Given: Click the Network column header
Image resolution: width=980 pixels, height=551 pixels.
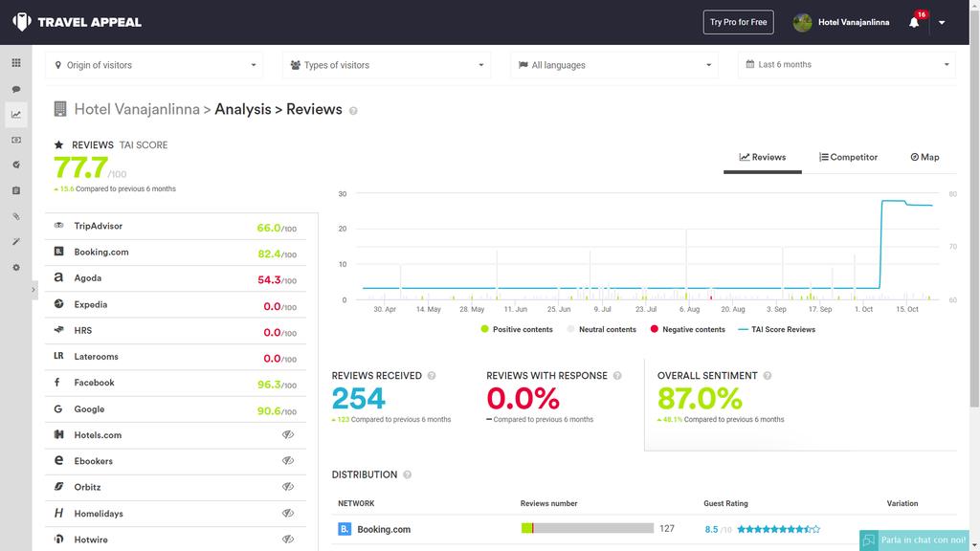Looking at the screenshot, I should [x=356, y=503].
